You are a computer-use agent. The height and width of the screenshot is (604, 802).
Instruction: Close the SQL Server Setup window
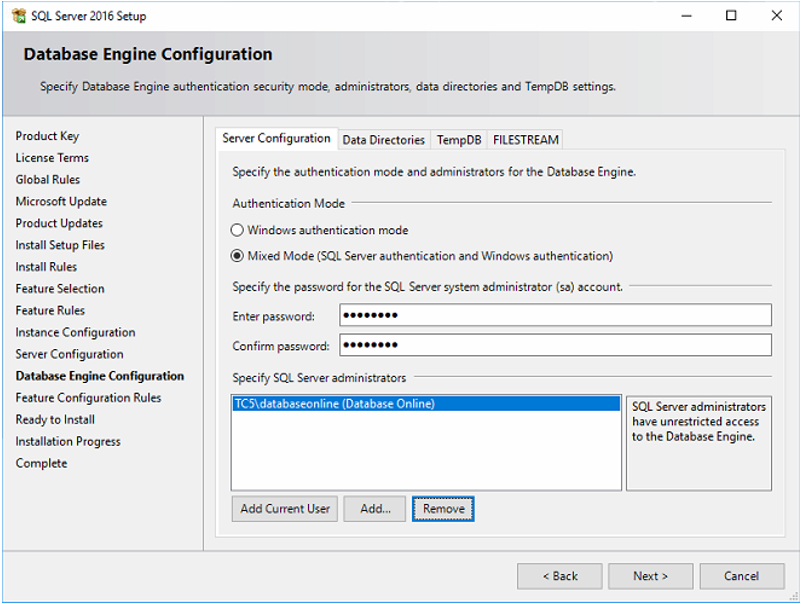pos(776,16)
